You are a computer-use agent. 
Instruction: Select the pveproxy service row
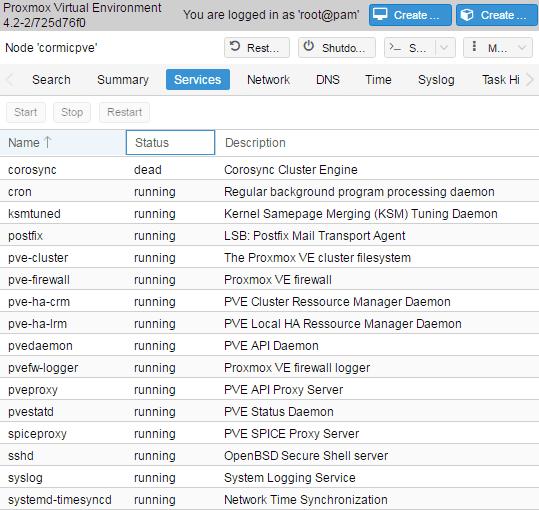point(270,389)
